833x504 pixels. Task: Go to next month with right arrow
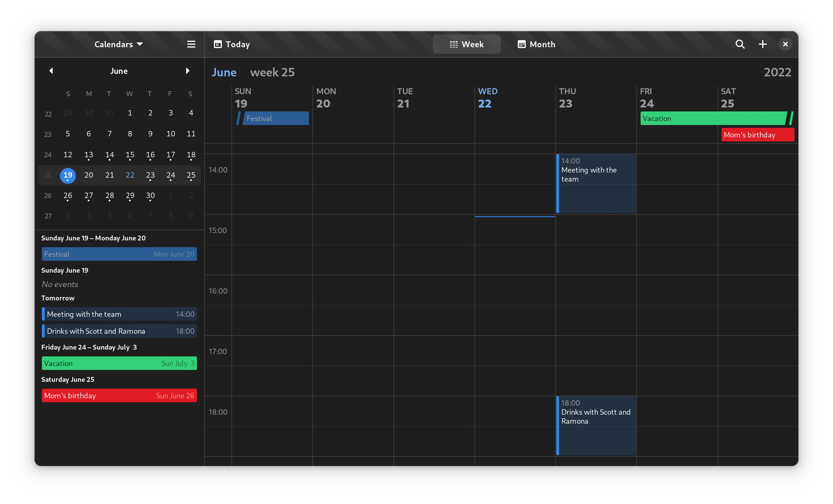188,71
